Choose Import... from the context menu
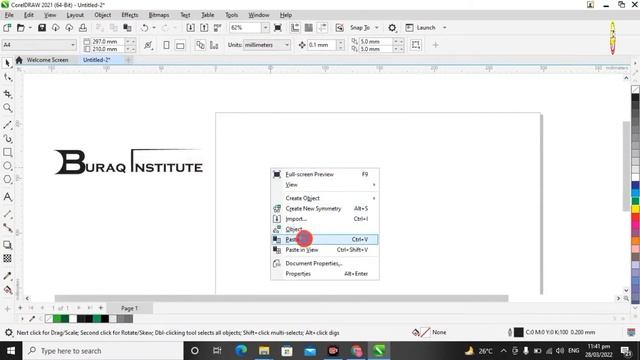Screen dimensions: 640x360 click(324, 219)
